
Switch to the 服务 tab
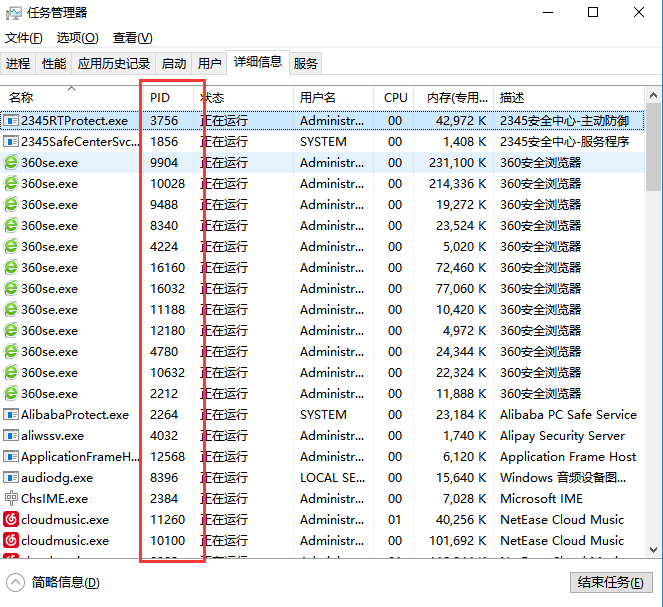[x=306, y=63]
